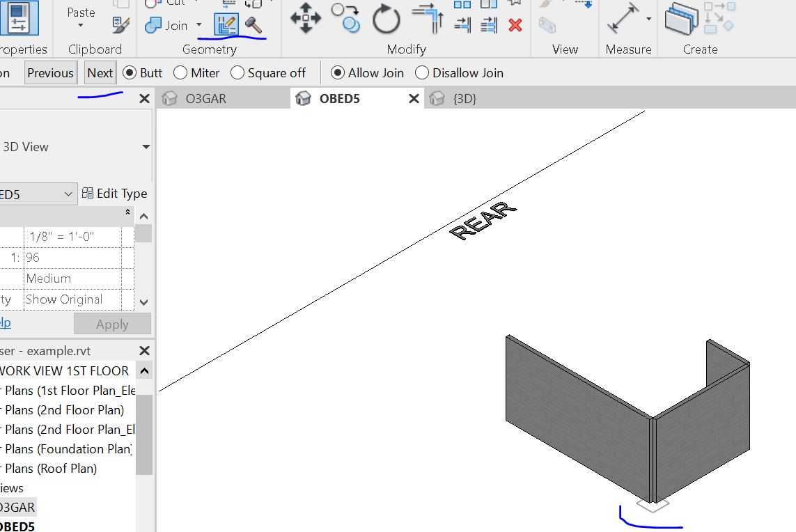Open the type selector dropdown showing ED5
The width and height of the screenshot is (796, 532).
(x=67, y=194)
